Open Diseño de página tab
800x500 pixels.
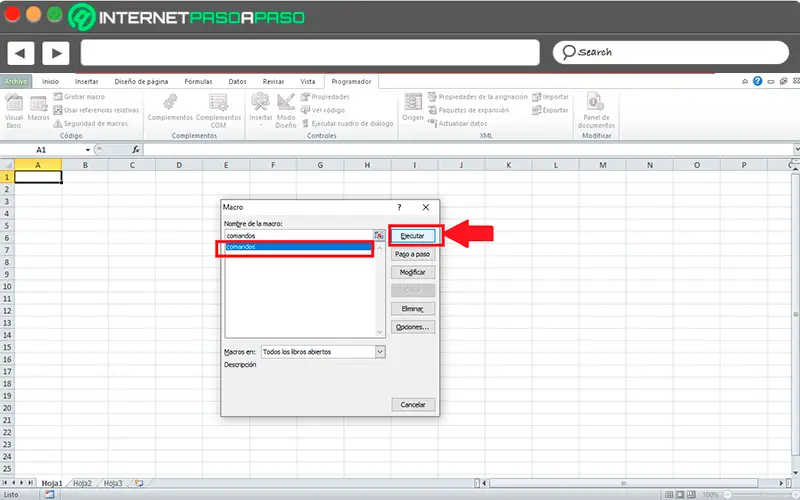pyautogui.click(x=141, y=81)
